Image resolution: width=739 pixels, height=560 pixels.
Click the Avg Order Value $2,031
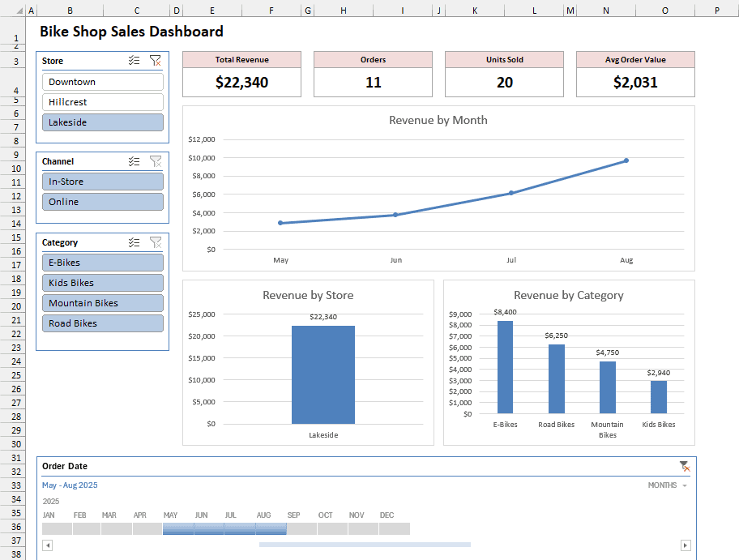point(635,83)
